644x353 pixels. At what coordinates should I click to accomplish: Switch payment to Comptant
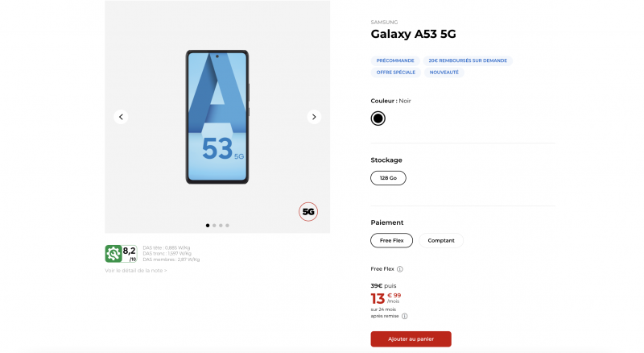(x=441, y=240)
